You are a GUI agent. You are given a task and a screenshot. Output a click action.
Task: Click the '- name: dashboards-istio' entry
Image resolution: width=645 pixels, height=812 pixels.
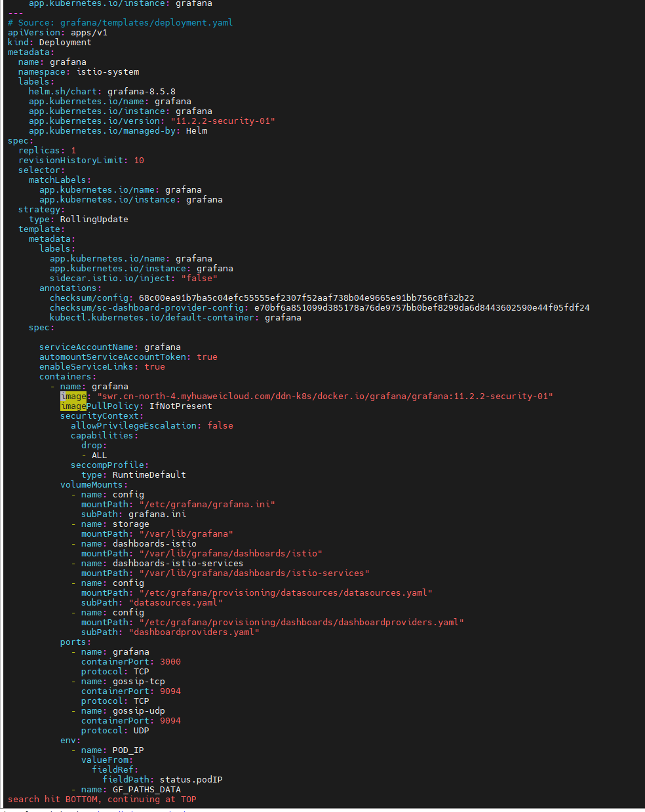coord(134,543)
